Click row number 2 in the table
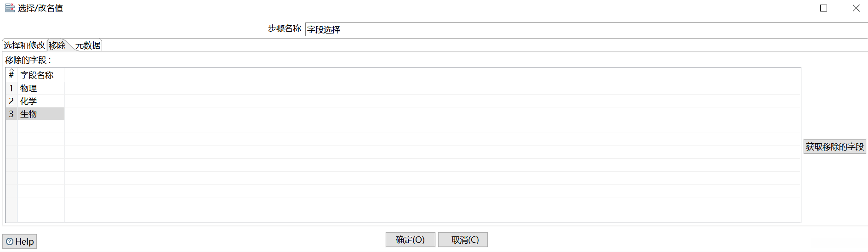 point(11,101)
